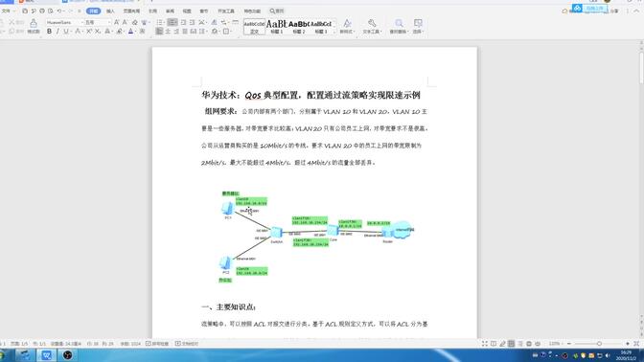
Task: Click the text highlight color icon
Action: tap(119, 32)
